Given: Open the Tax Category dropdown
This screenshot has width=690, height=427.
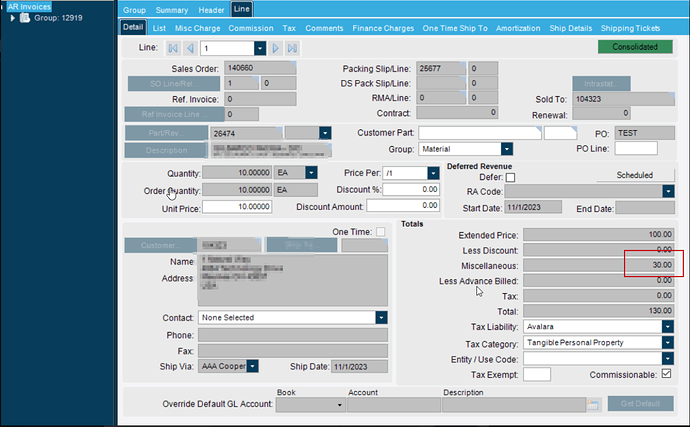Looking at the screenshot, I should pos(668,342).
